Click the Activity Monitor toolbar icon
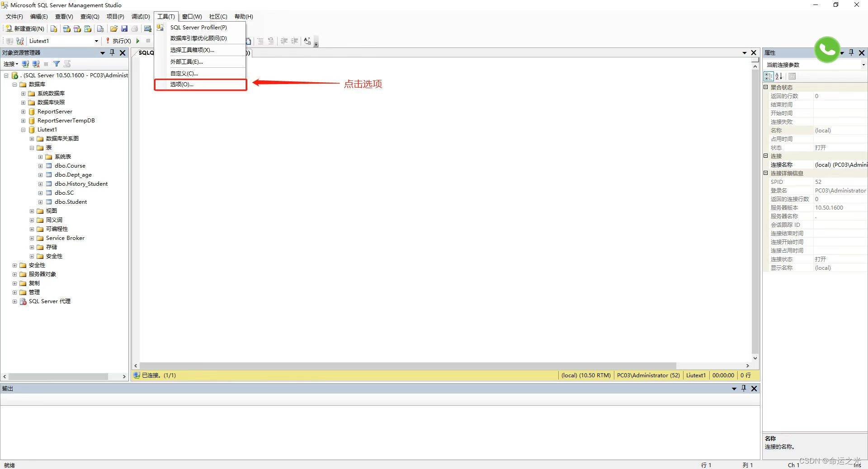Viewport: 868px width, 469px height. click(x=147, y=28)
